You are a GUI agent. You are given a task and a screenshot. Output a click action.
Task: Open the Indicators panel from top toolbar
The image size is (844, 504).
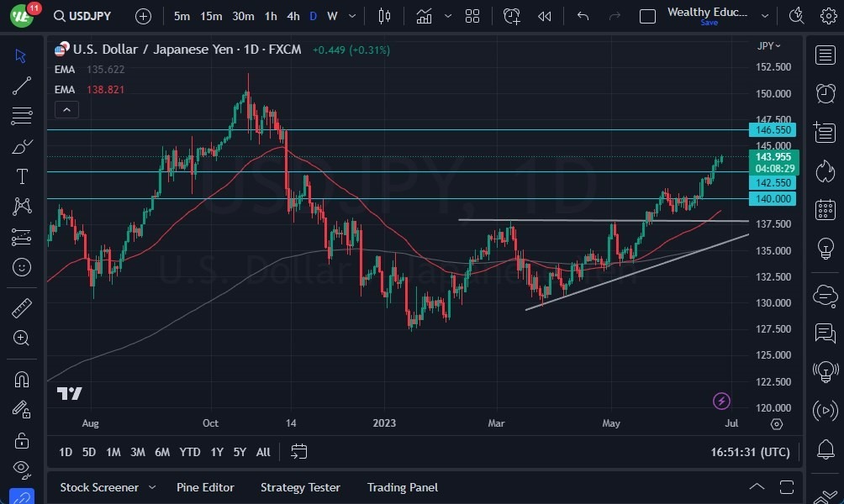(x=424, y=15)
